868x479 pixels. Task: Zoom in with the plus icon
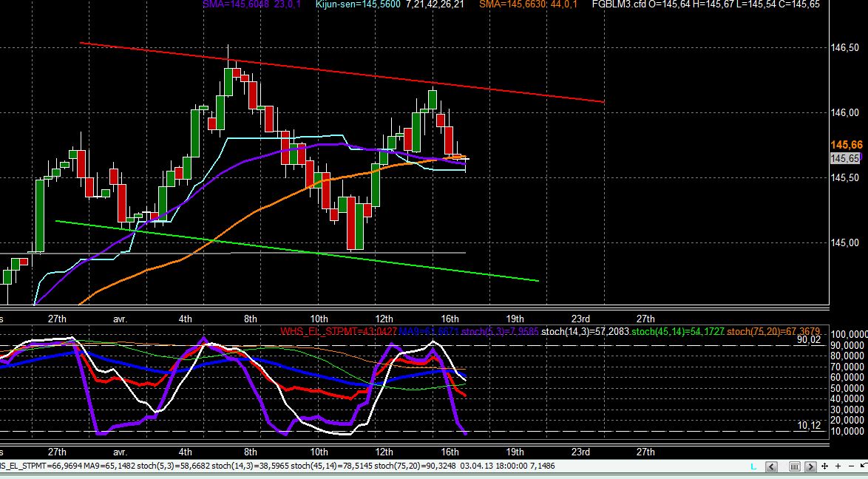838,466
